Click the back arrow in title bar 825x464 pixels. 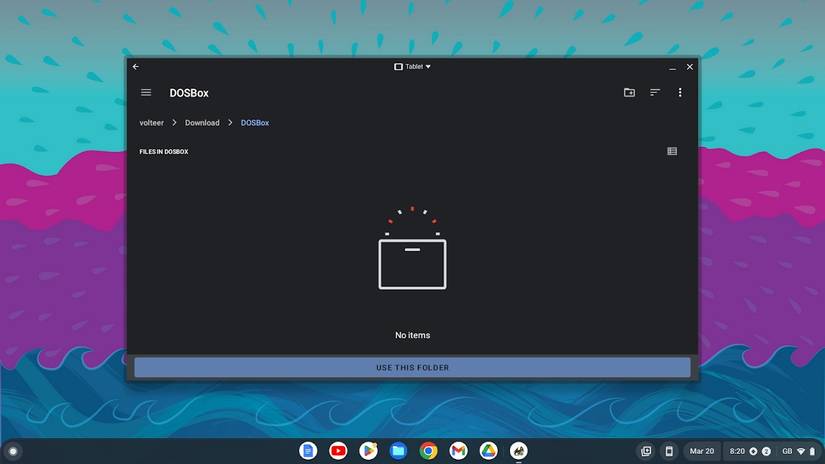(x=136, y=67)
